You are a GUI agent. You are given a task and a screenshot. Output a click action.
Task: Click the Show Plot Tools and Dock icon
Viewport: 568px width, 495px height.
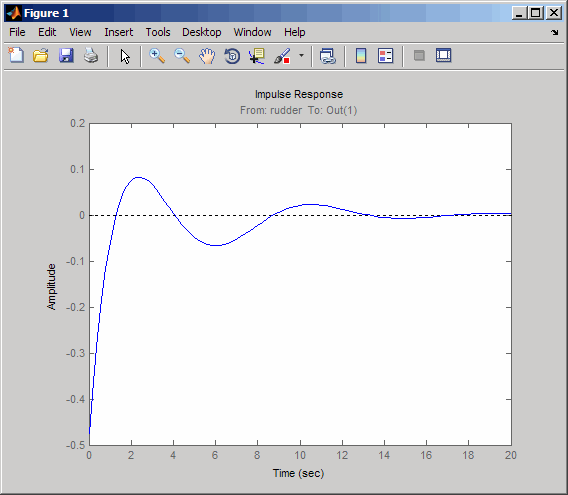click(444, 56)
